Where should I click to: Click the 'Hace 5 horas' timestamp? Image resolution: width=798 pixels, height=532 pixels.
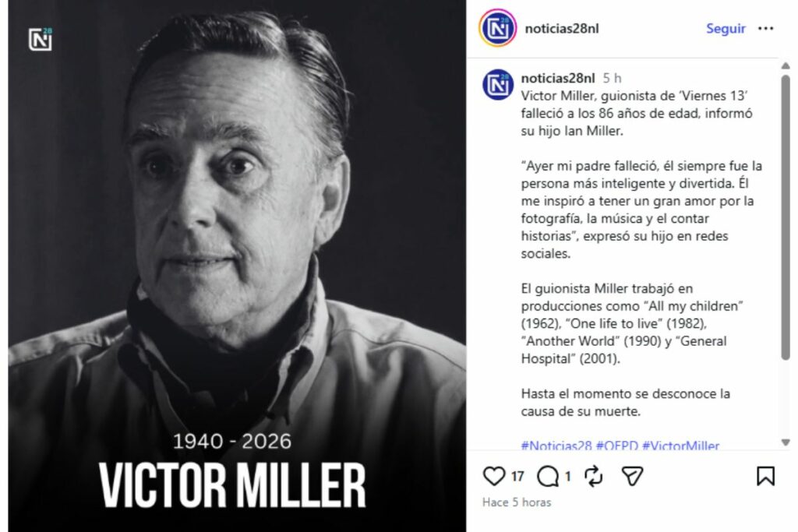pos(517,502)
